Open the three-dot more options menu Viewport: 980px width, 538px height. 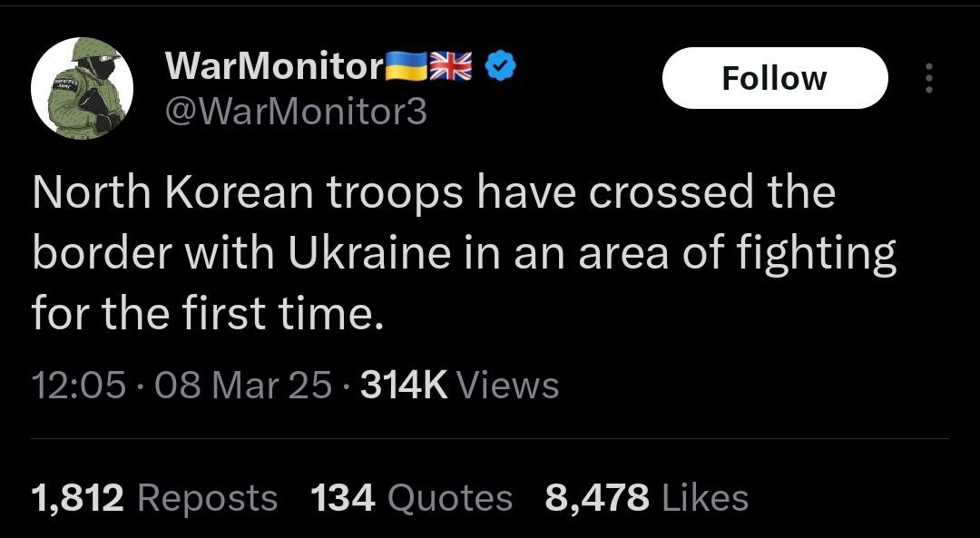[927, 79]
